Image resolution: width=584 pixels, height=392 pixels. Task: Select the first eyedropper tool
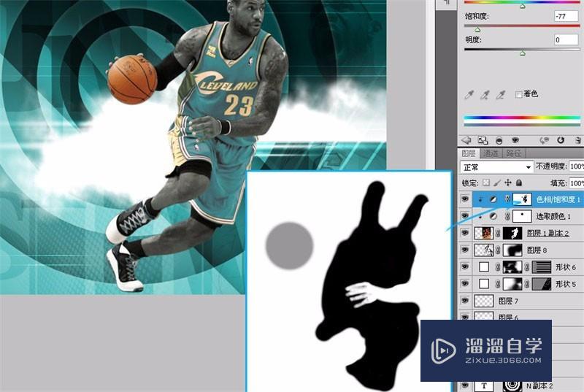pos(469,95)
